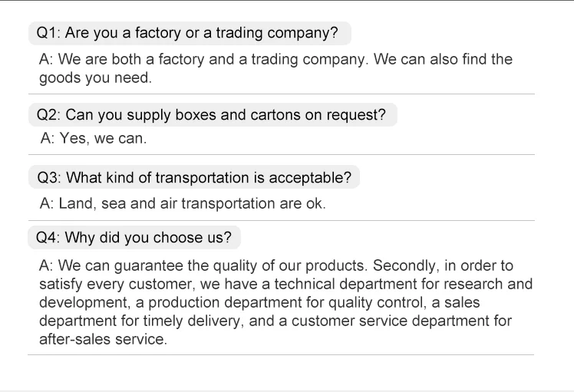
Task: Click the divider line under the transportation answer
Action: 281,220
